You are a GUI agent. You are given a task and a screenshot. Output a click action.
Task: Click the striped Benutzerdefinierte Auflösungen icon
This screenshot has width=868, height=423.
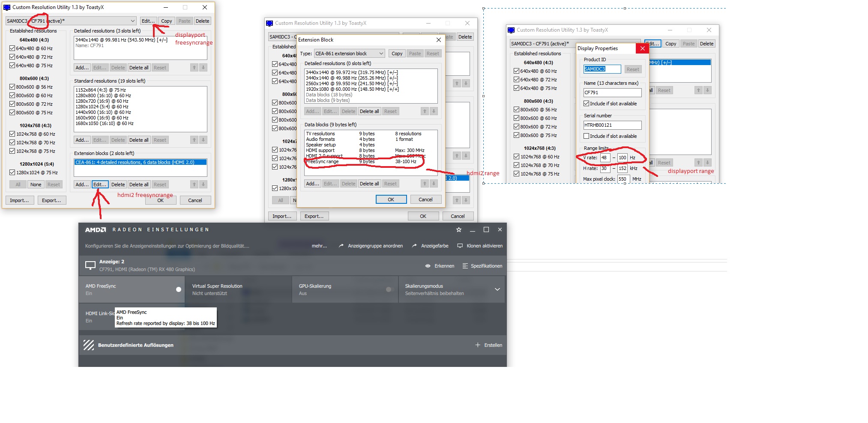[89, 345]
